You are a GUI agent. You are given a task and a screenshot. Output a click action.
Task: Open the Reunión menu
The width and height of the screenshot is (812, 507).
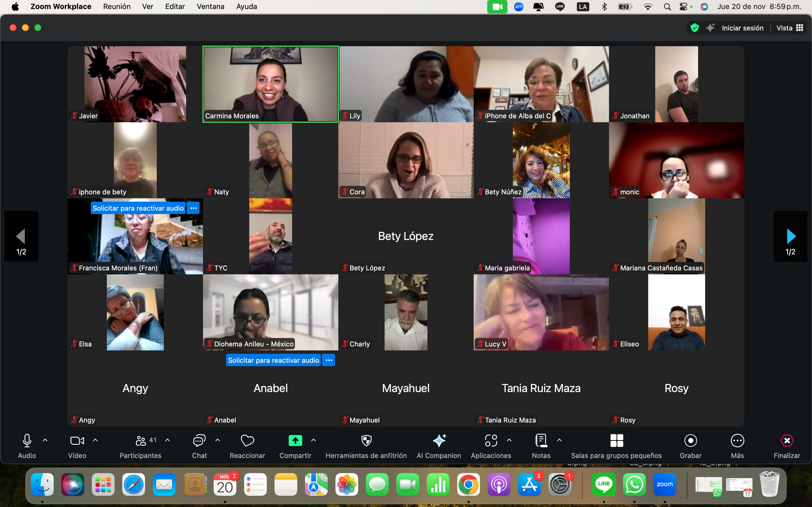[x=117, y=6]
